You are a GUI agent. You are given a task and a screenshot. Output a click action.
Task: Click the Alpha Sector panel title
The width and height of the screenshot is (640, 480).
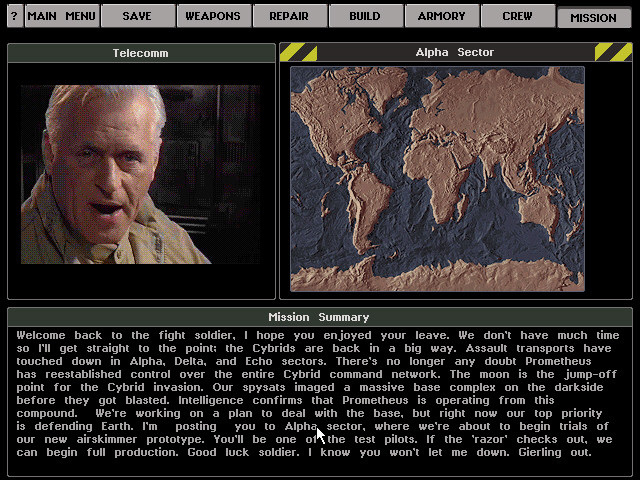[x=455, y=52]
